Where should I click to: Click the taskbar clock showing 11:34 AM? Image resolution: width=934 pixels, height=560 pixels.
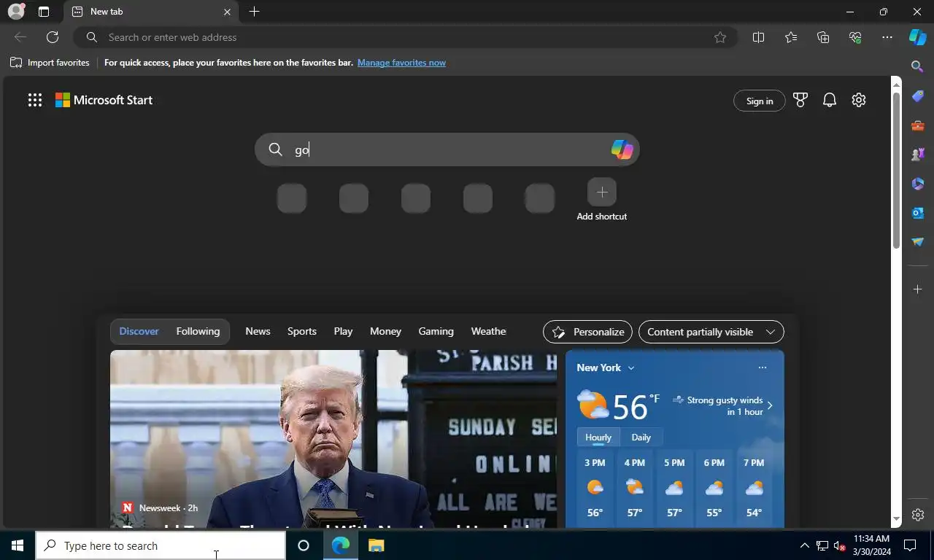[872, 545]
